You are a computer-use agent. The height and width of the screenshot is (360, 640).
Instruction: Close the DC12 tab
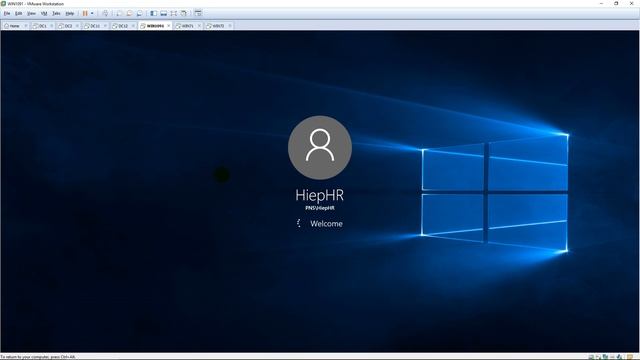[133, 26]
